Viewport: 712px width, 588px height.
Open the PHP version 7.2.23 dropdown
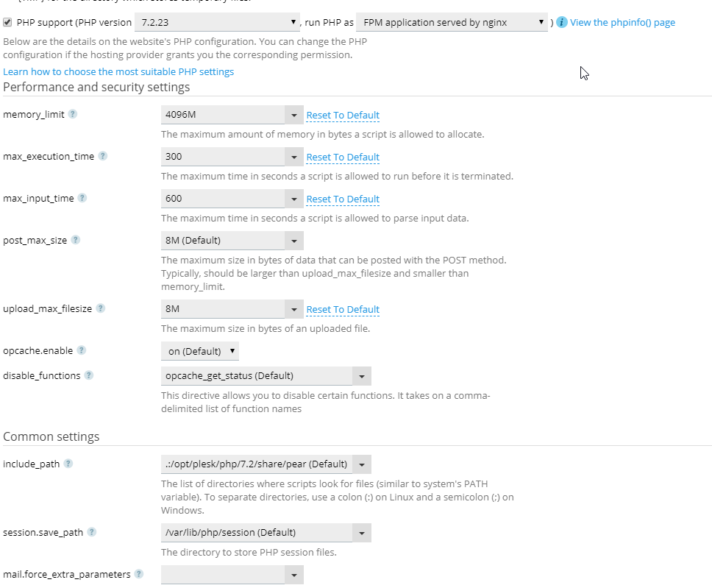218,22
